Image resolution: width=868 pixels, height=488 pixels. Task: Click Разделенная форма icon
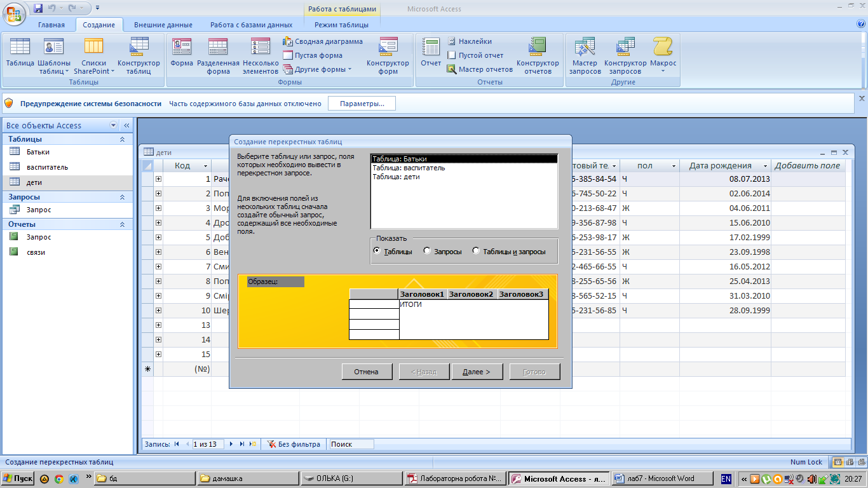(x=218, y=55)
